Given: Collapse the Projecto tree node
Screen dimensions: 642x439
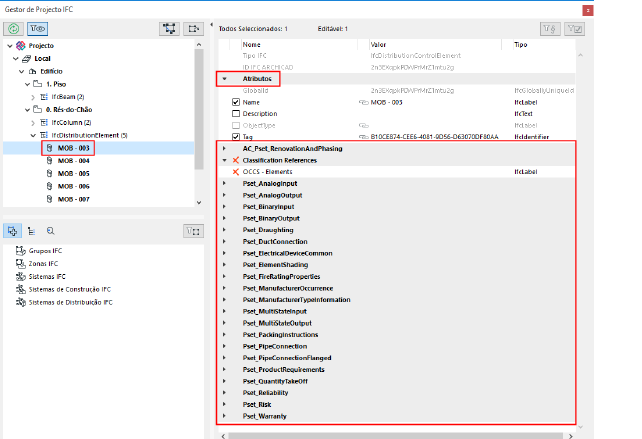Looking at the screenshot, I should 10,46.
